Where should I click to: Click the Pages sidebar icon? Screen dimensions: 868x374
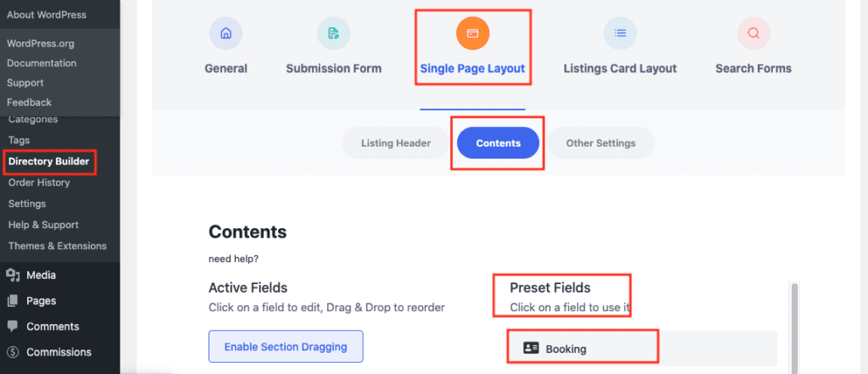(14, 301)
